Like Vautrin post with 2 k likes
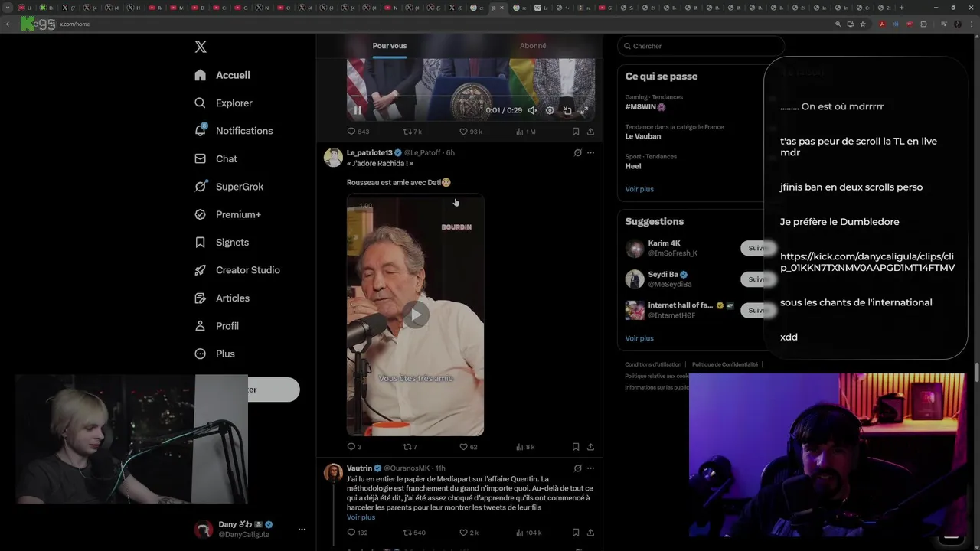980x551 pixels. [x=469, y=533]
